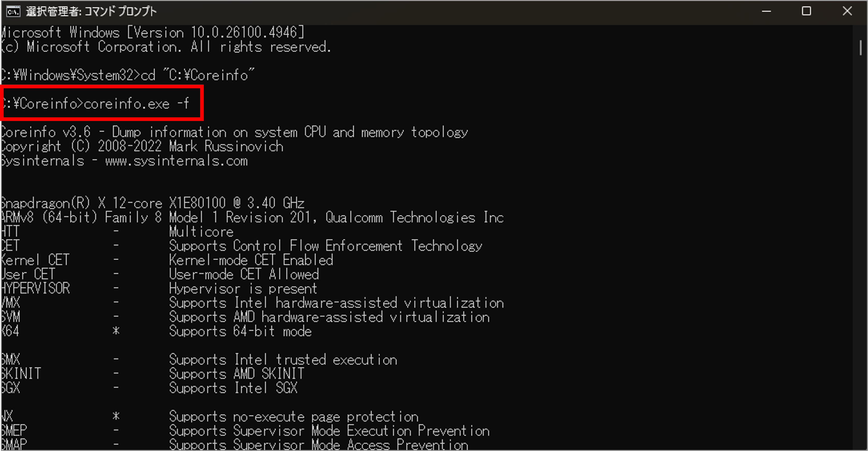This screenshot has width=868, height=451.
Task: Click the cmd icon in the title bar
Action: 13,11
